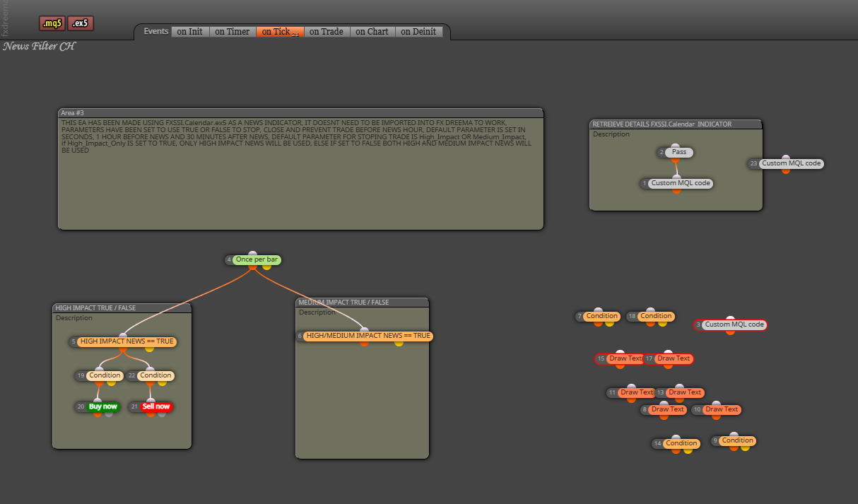Click the Area #3 title bar

pos(300,113)
